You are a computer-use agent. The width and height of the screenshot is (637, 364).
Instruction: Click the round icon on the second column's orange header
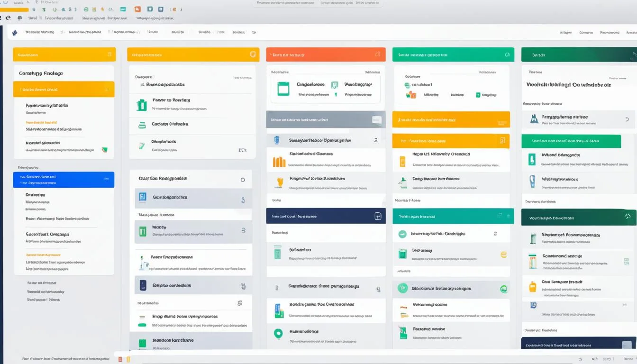click(x=253, y=55)
